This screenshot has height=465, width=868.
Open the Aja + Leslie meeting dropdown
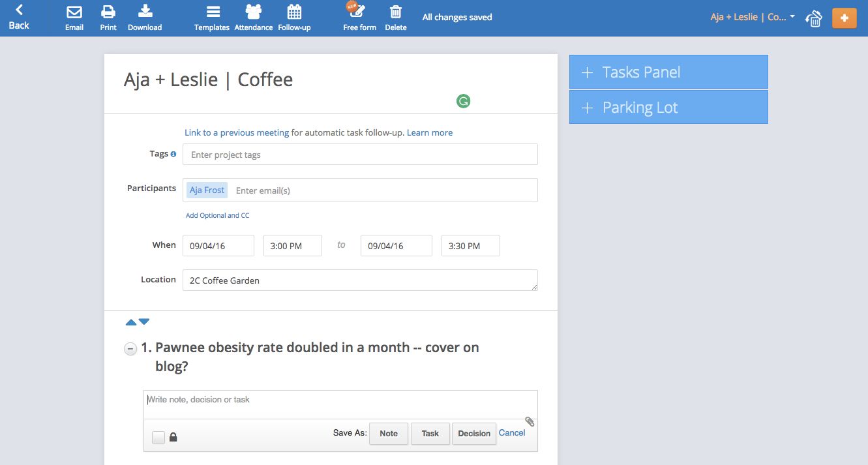click(753, 17)
